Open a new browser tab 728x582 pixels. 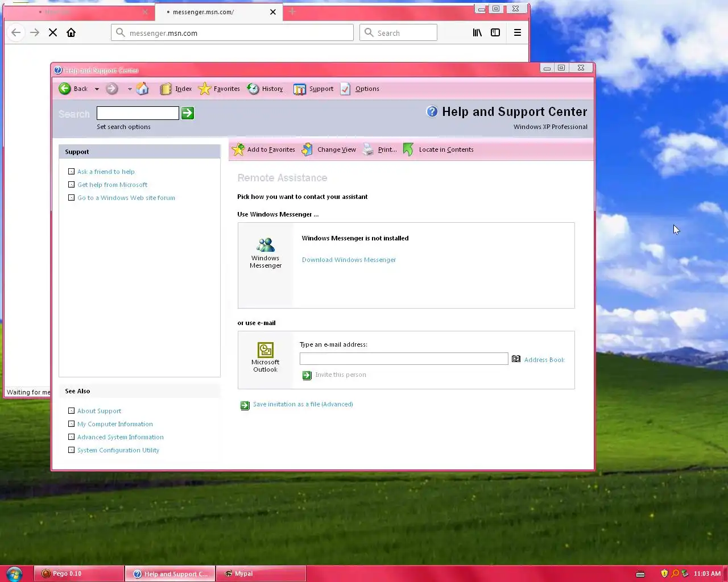(292, 11)
